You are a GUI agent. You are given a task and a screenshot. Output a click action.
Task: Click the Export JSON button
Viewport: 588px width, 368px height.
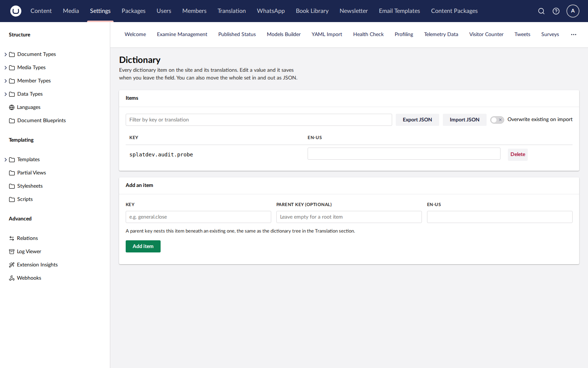[417, 120]
